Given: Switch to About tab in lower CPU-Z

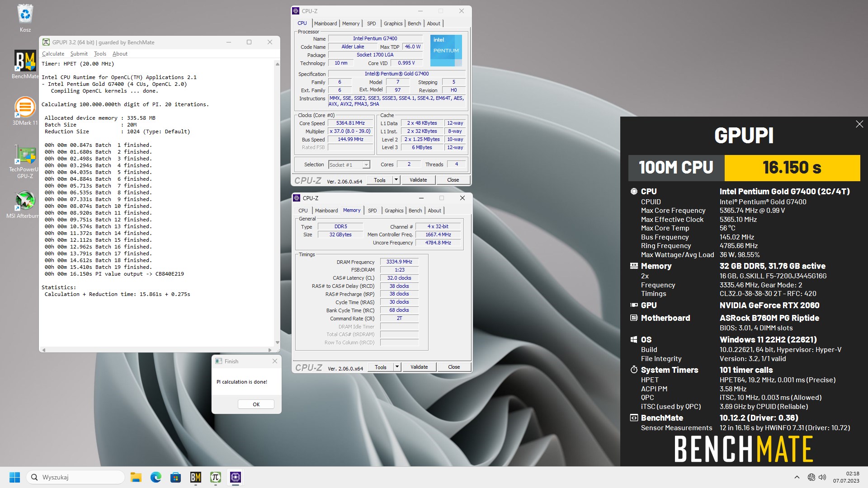Looking at the screenshot, I should click(434, 211).
